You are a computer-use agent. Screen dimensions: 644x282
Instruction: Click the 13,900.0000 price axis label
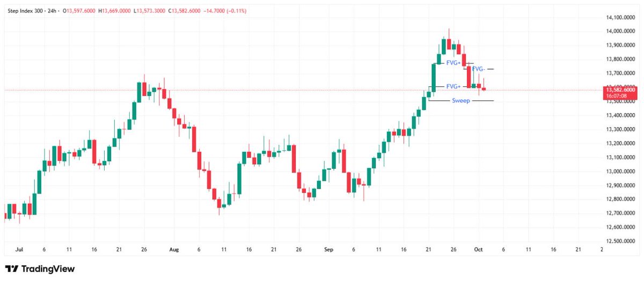click(621, 45)
